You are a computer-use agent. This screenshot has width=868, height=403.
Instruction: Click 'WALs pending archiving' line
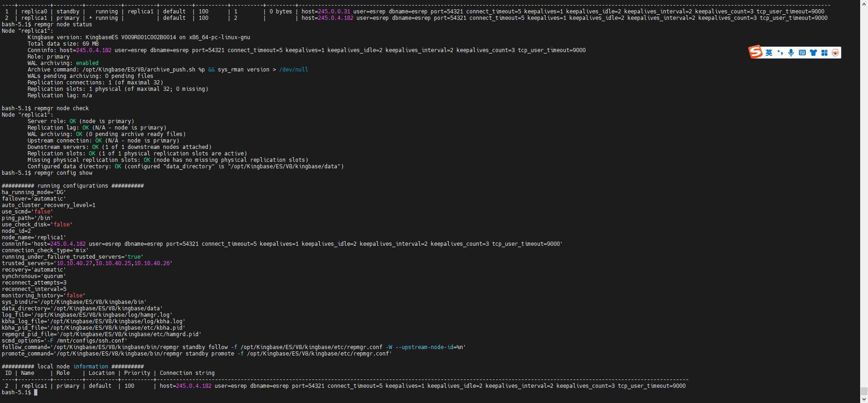90,76
